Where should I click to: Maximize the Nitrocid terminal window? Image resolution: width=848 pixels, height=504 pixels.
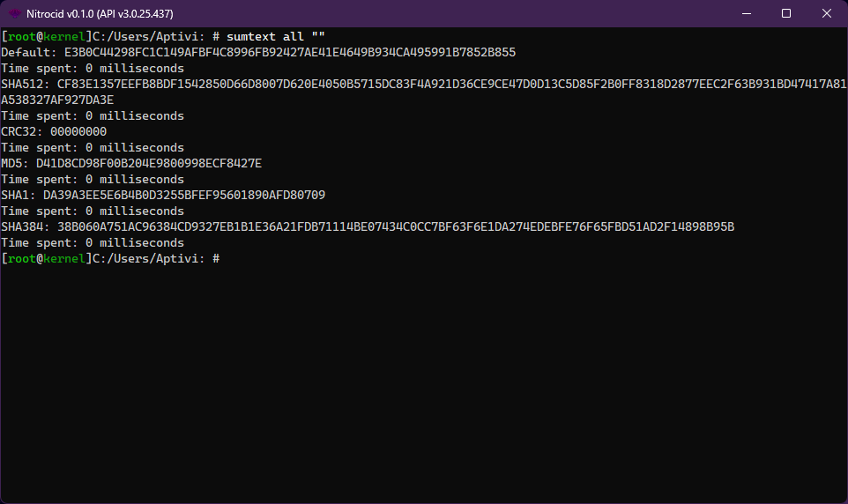(786, 13)
